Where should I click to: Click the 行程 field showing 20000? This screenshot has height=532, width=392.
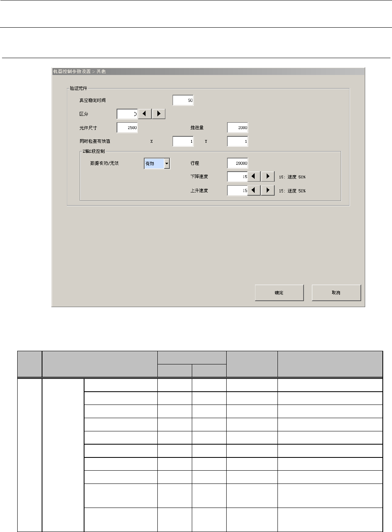point(237,163)
